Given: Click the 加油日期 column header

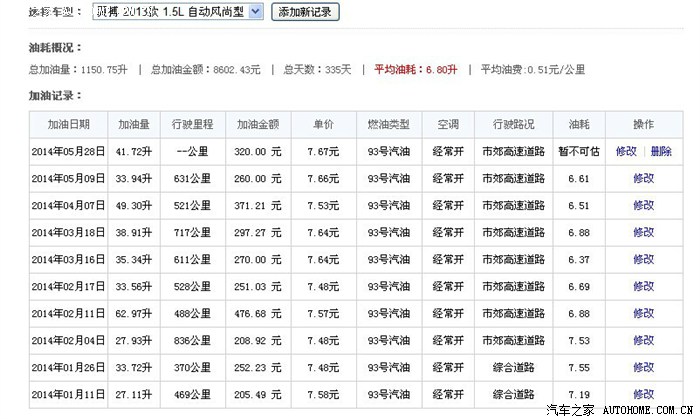Looking at the screenshot, I should click(69, 124).
